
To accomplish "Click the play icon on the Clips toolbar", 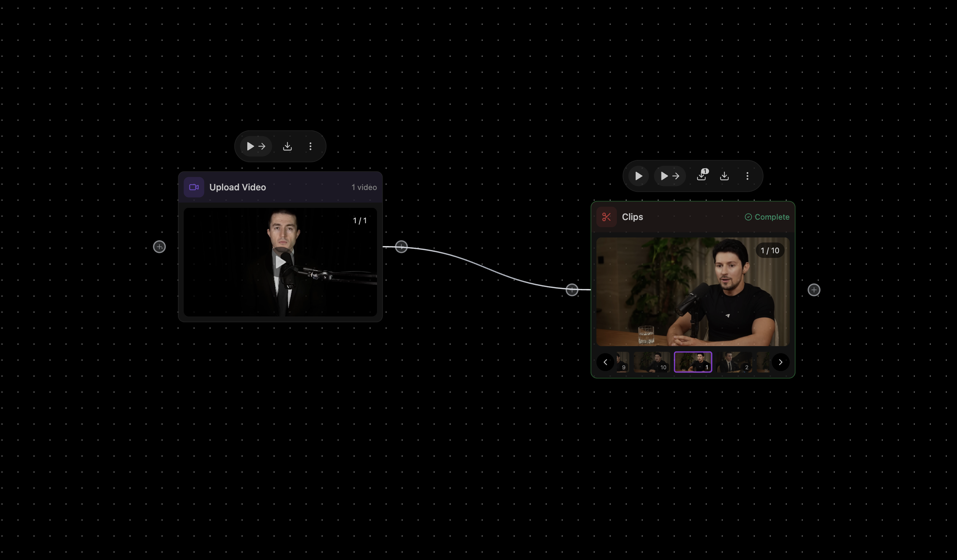I will coord(638,176).
